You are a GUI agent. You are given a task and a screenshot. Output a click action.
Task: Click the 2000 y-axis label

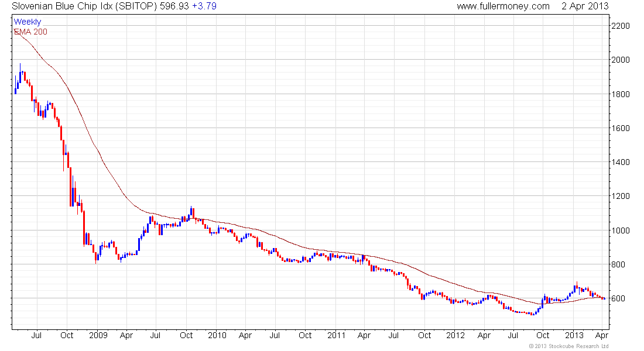(x=621, y=60)
